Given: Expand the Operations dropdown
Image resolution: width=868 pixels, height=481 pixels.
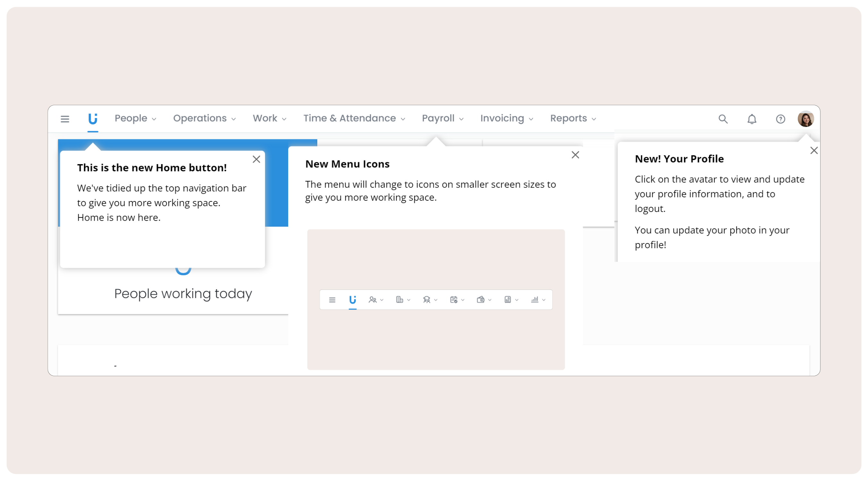Looking at the screenshot, I should tap(204, 119).
